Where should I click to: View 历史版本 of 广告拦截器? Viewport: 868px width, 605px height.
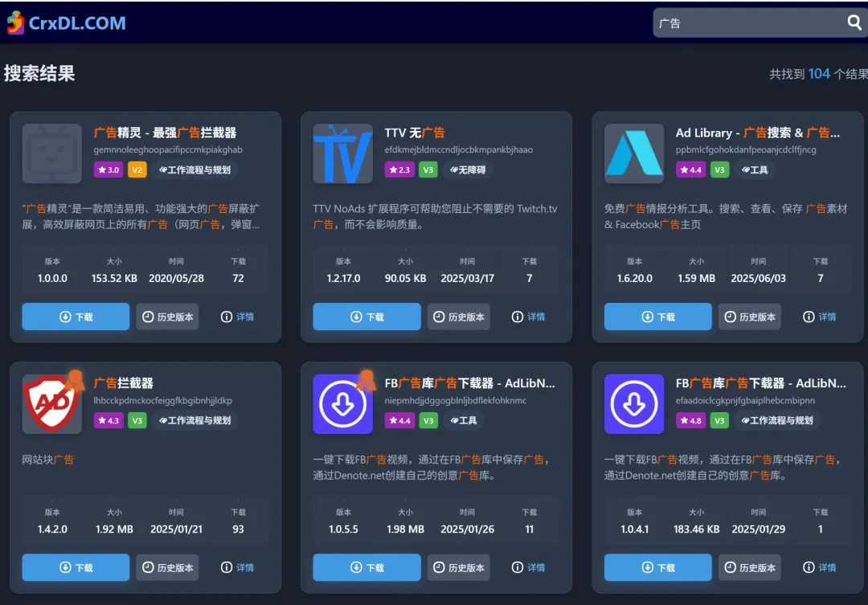pyautogui.click(x=167, y=567)
